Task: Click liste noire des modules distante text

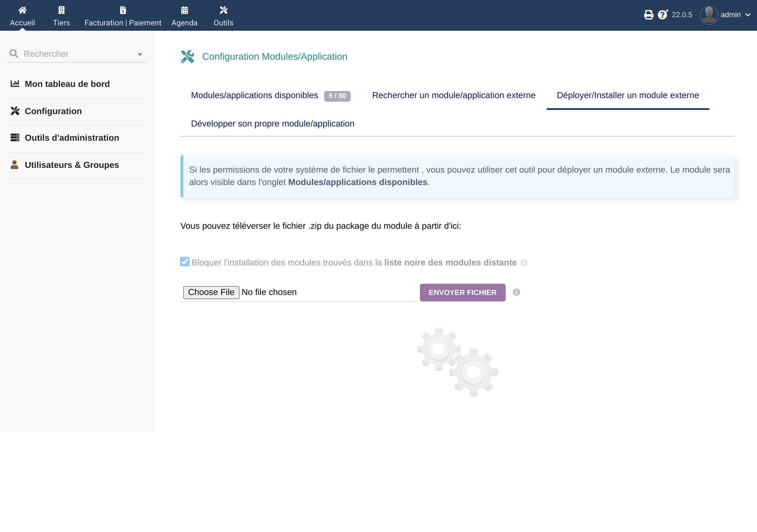Action: pyautogui.click(x=450, y=262)
